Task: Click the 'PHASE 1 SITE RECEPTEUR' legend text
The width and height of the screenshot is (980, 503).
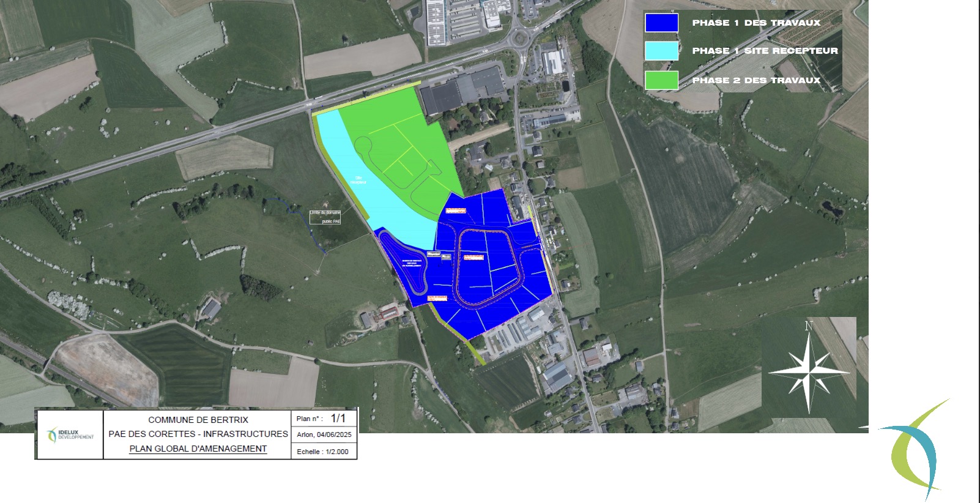Action: point(765,51)
